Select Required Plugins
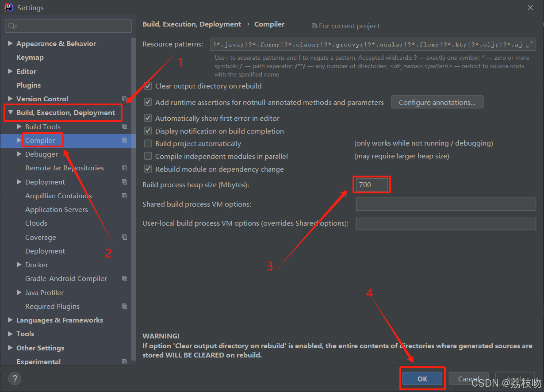 [52, 306]
